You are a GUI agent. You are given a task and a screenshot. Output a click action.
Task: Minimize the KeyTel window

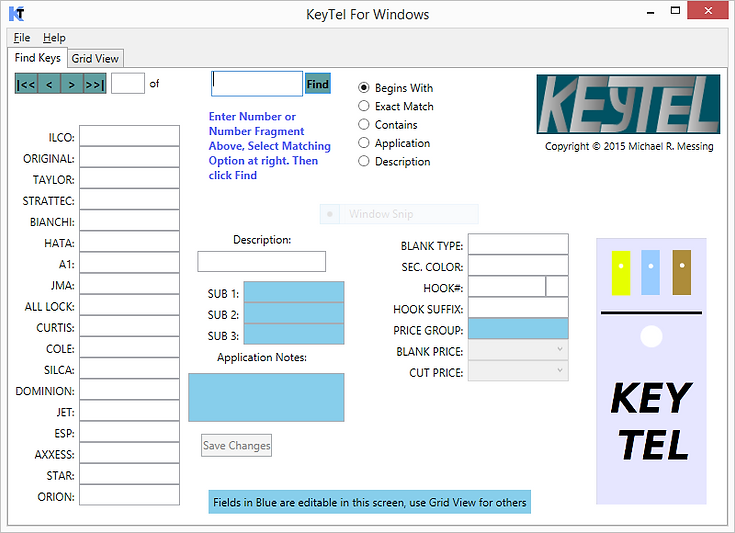coord(650,12)
